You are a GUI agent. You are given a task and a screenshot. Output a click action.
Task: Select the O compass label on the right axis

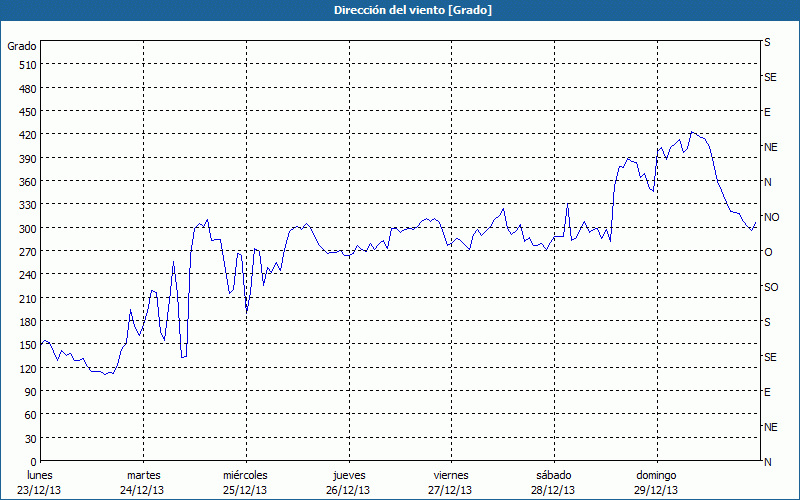coord(768,252)
